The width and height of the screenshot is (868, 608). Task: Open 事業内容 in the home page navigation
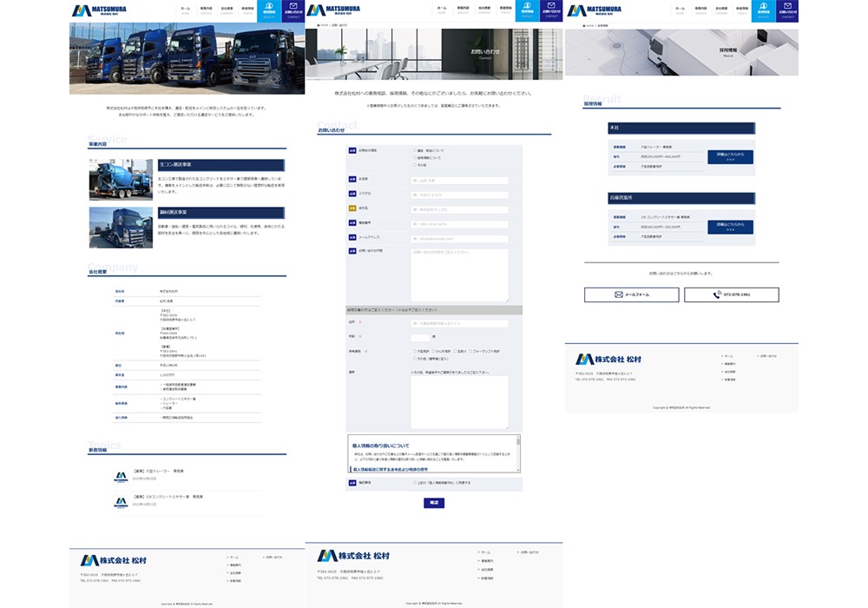pos(206,10)
